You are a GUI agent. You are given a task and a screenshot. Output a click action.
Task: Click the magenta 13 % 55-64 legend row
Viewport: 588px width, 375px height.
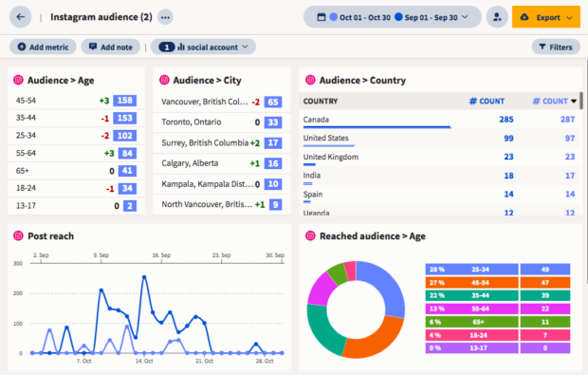tap(498, 309)
